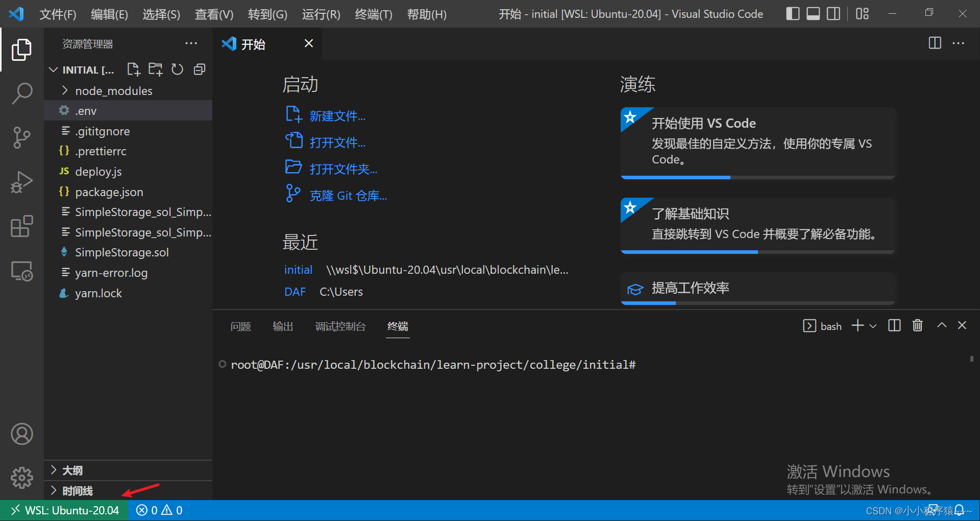Open the 编辑(E) menu

tap(109, 14)
